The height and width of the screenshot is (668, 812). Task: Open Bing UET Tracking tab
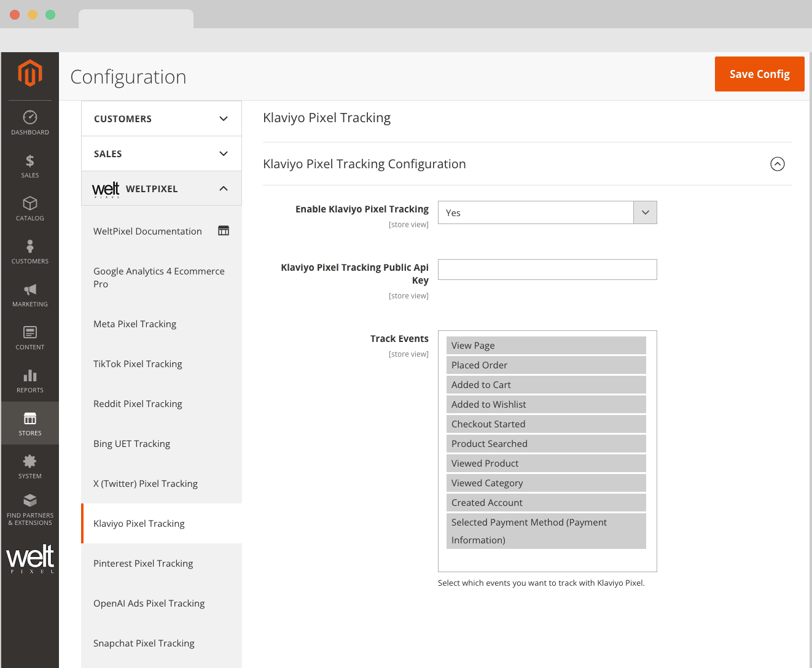coord(162,444)
